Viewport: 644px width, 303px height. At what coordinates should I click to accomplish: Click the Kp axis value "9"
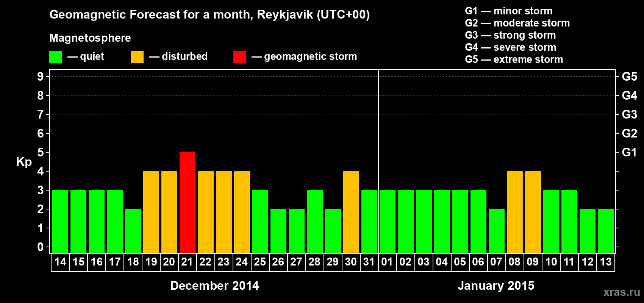pos(41,77)
